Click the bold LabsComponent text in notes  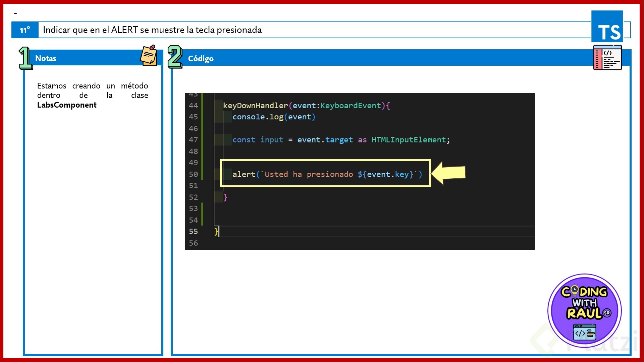tap(67, 105)
